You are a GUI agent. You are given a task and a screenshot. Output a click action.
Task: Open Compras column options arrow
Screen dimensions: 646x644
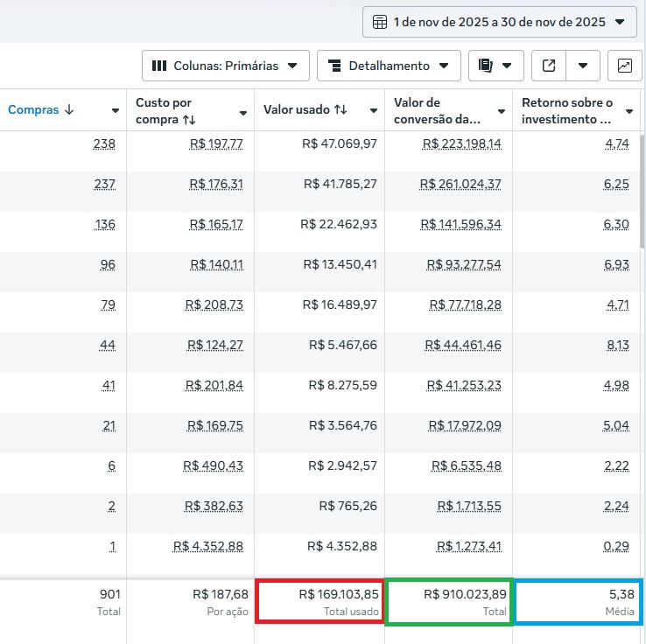[115, 111]
